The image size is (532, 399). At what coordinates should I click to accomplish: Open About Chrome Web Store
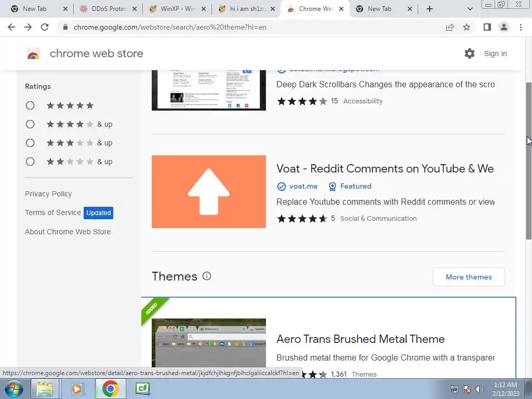pos(68,232)
